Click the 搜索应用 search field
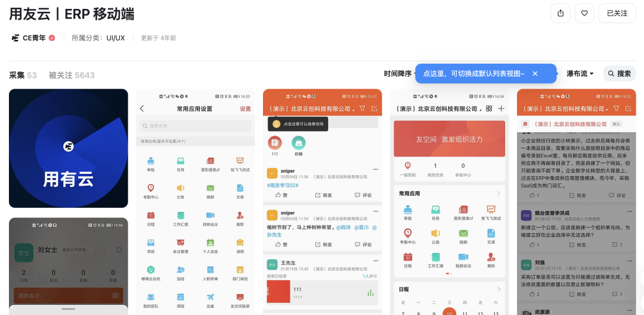 tap(195, 126)
